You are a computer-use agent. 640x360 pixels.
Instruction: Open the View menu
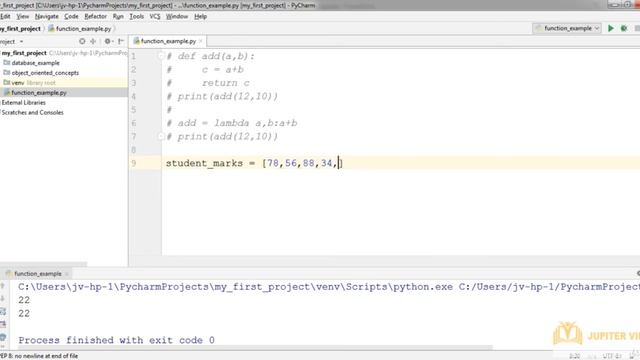tap(22, 16)
